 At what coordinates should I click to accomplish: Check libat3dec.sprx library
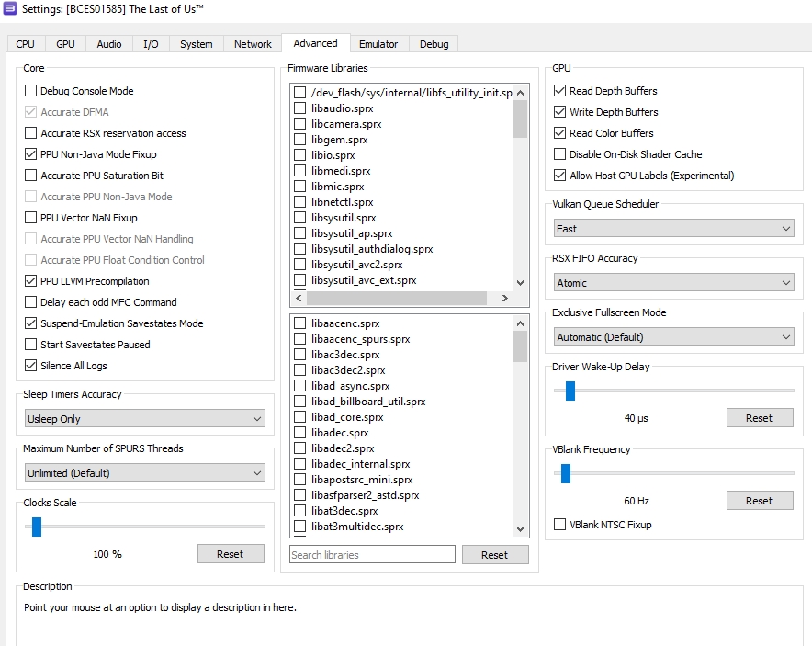(x=299, y=511)
